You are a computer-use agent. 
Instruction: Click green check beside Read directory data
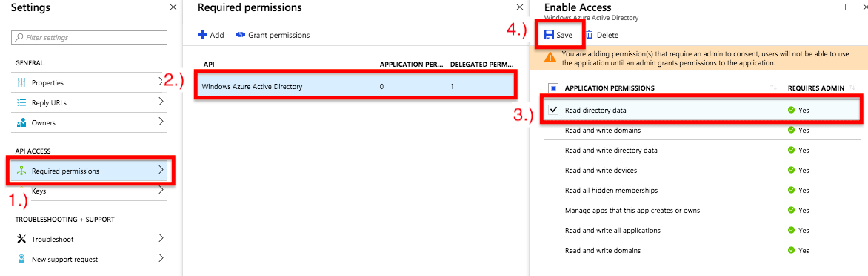tap(791, 111)
